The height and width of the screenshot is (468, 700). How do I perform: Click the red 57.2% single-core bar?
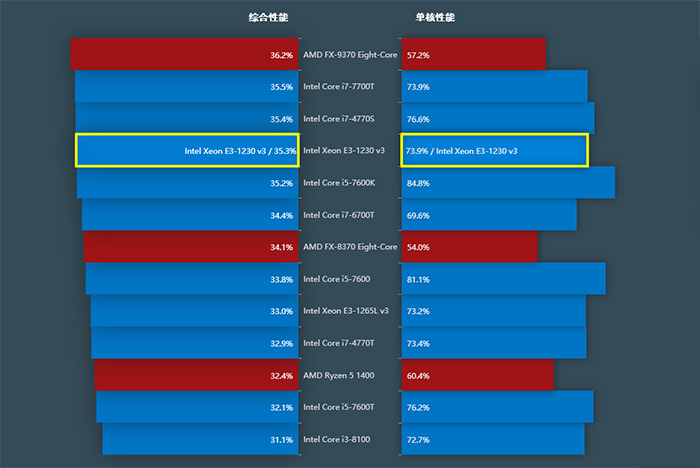[x=473, y=55]
